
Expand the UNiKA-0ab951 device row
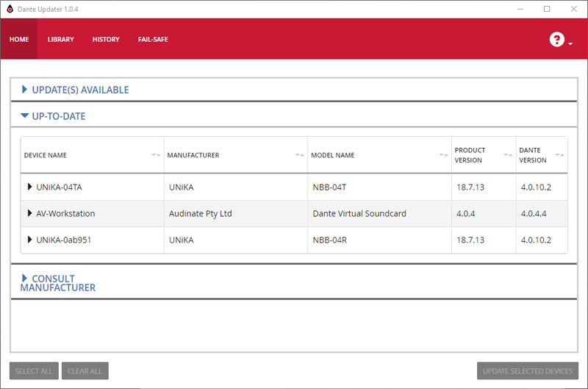[x=29, y=240]
